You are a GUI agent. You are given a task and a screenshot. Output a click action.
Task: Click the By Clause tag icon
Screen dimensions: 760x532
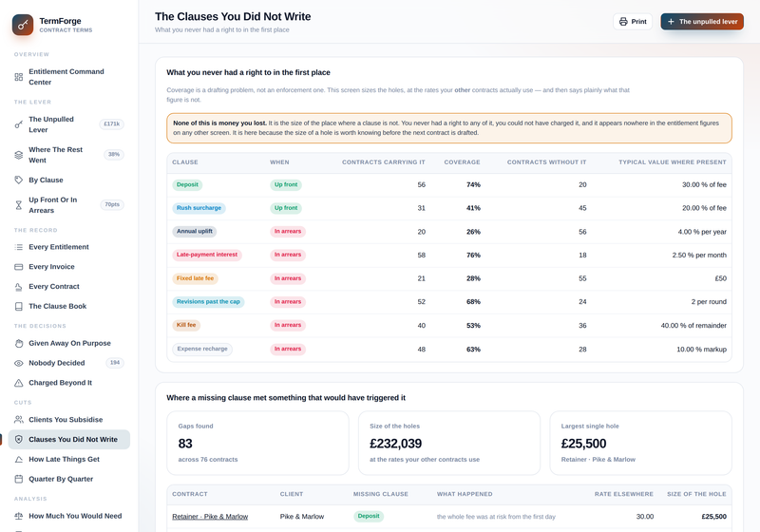tap(18, 180)
